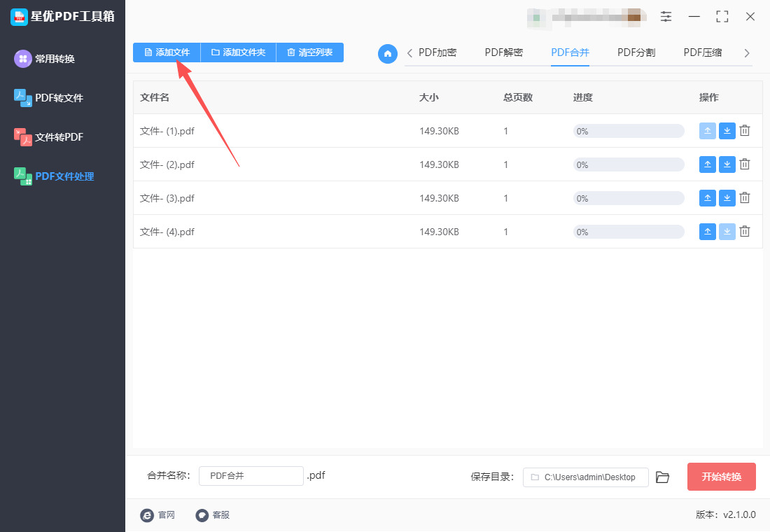Move 文件- (2).pdf down with arrow icon
This screenshot has width=770, height=532.
click(x=727, y=164)
